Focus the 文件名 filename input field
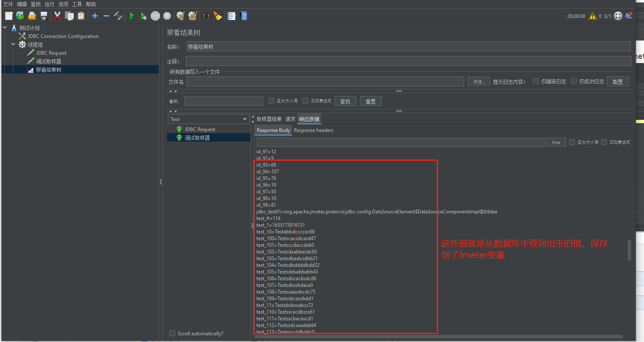Viewport: 644px width, 342px height. click(325, 81)
